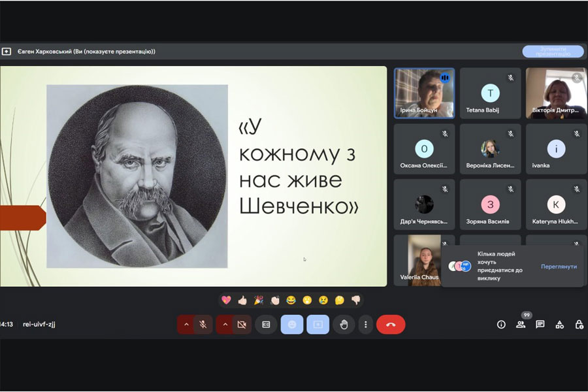Click the speaking indicator on Ірина Бойцун tile

[445, 78]
